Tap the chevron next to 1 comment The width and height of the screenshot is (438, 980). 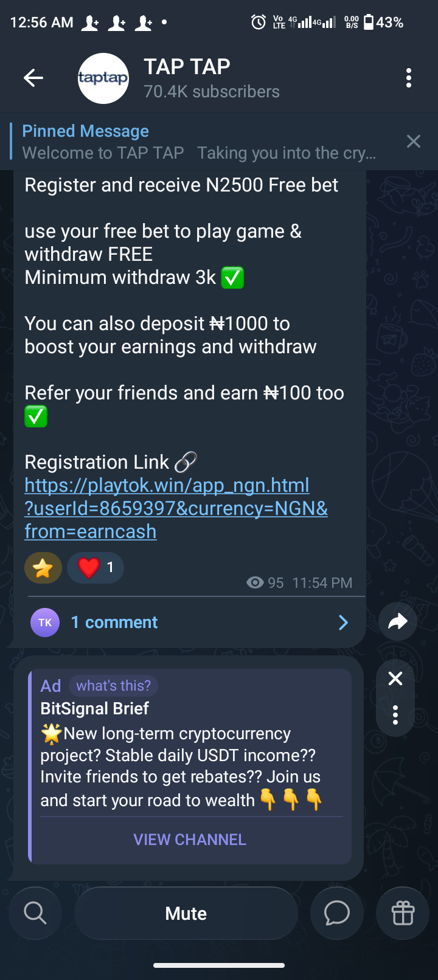click(344, 623)
